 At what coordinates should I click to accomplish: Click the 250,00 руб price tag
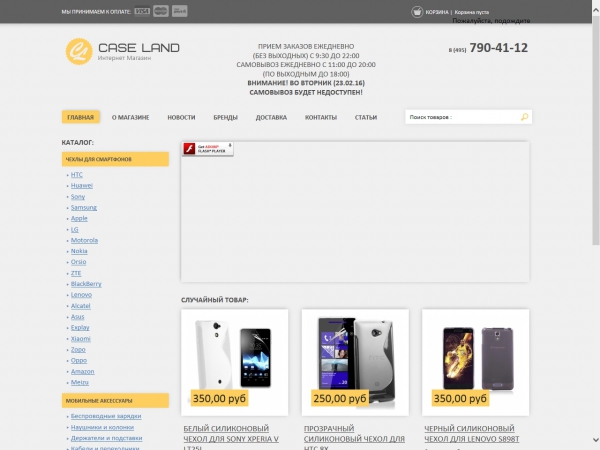point(340,398)
